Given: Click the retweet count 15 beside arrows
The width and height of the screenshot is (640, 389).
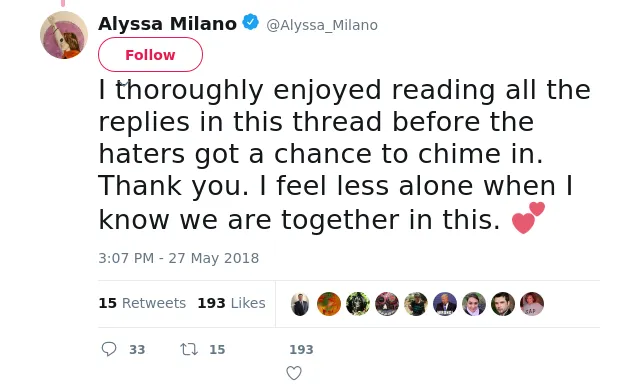Looking at the screenshot, I should (217, 349).
